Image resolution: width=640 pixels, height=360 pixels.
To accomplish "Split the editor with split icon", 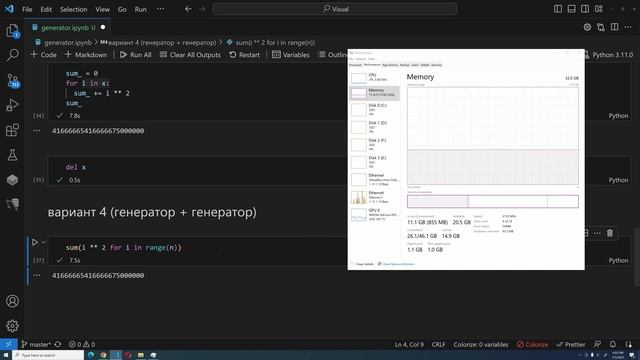I will click(614, 27).
